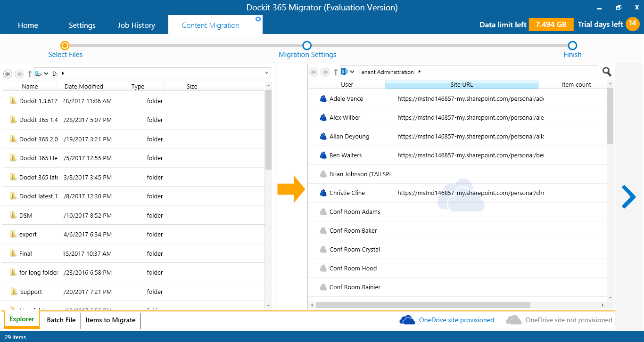Sort by Date Modified column
The image size is (644, 342).
pyautogui.click(x=84, y=86)
